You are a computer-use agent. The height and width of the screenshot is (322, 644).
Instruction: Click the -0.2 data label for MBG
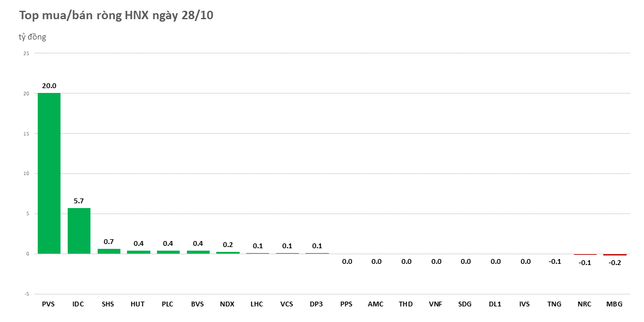(x=614, y=263)
